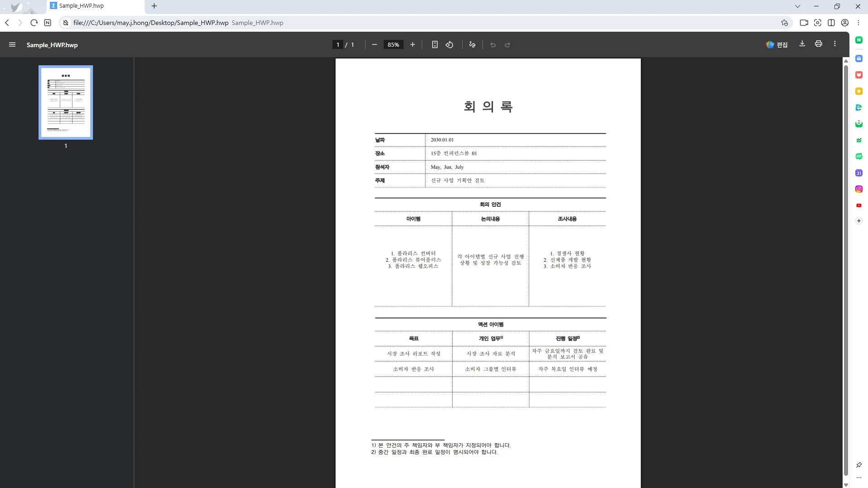Image resolution: width=868 pixels, height=488 pixels.
Task: Rotate the document page
Action: (449, 44)
